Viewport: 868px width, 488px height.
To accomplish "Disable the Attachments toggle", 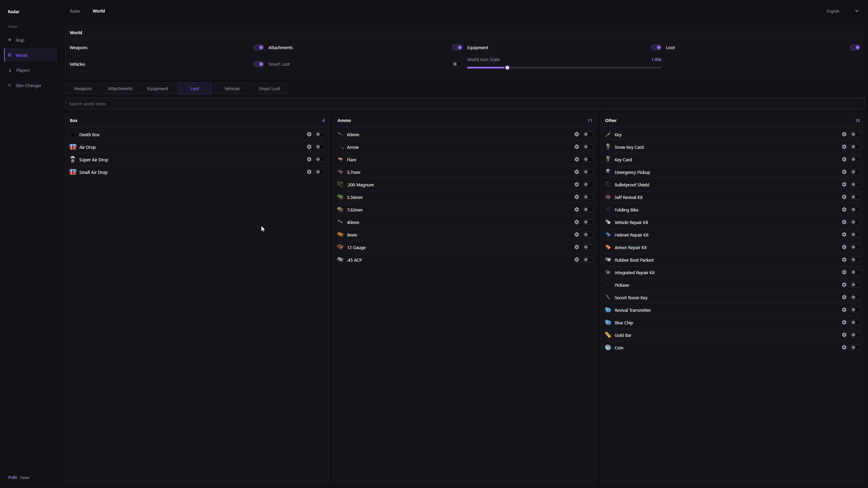I will click(457, 47).
